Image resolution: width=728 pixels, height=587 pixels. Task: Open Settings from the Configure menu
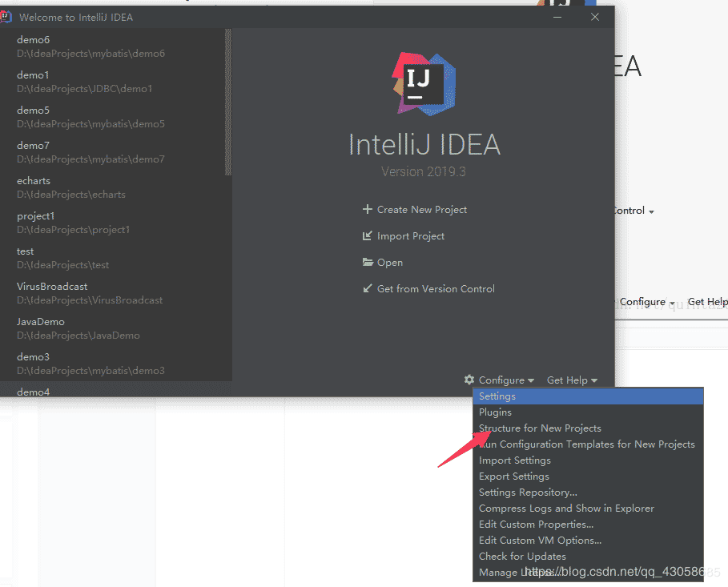[497, 396]
